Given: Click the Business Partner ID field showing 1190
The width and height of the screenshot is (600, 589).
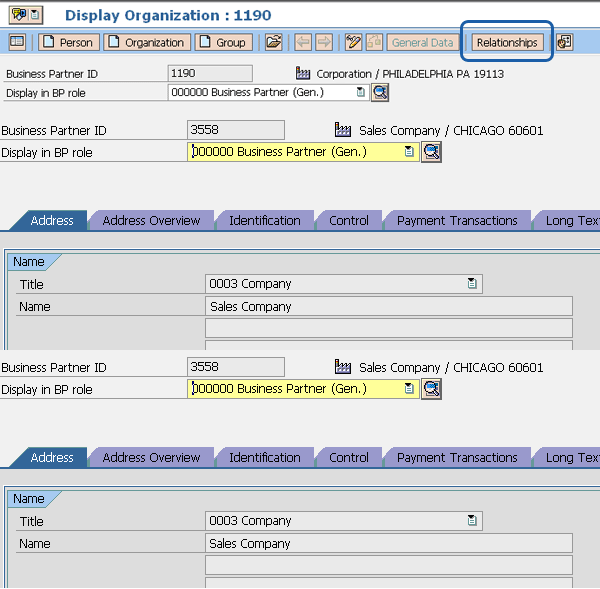Looking at the screenshot, I should tap(209, 73).
